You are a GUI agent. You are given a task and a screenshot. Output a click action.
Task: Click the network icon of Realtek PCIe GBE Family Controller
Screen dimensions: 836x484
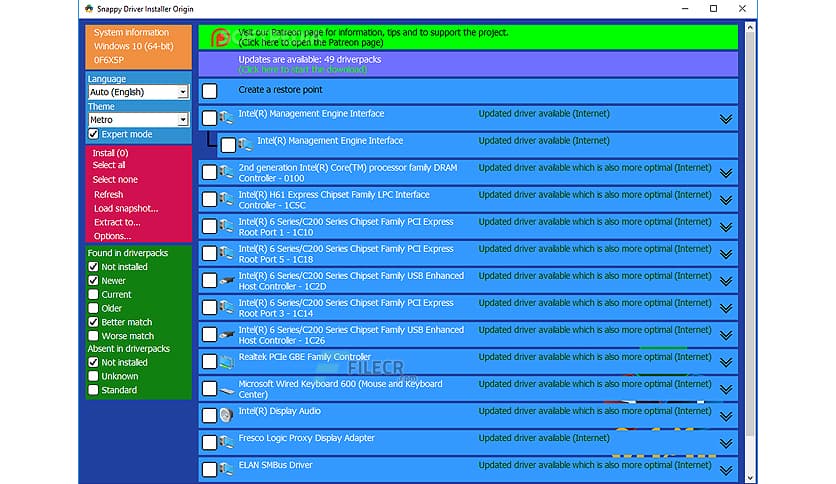point(226,361)
